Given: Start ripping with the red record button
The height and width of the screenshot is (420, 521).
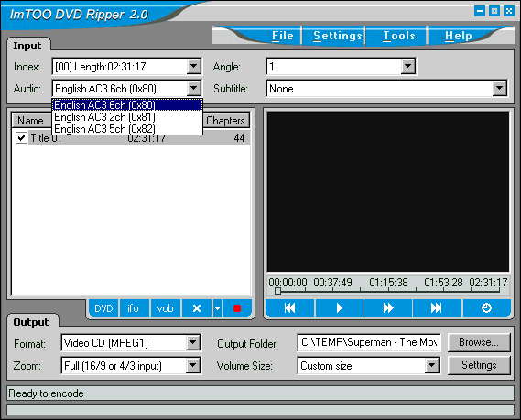Looking at the screenshot, I should click(237, 308).
